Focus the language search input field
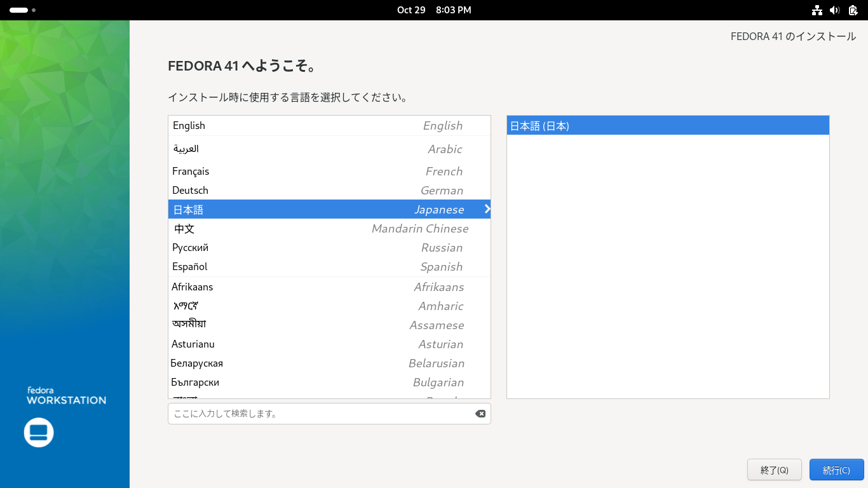Screen dimensions: 868x488 (329, 414)
